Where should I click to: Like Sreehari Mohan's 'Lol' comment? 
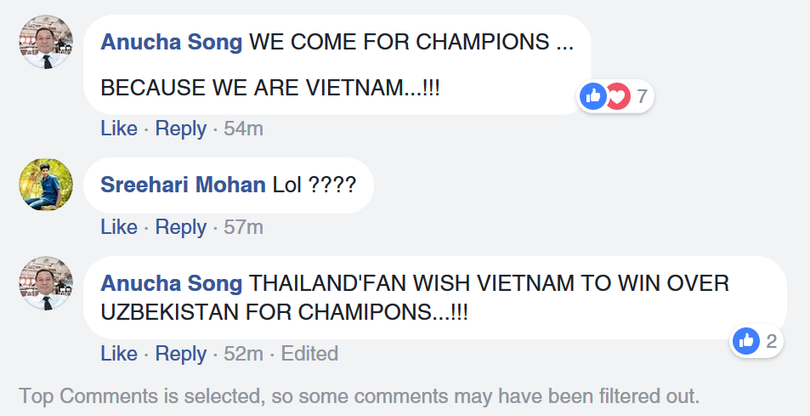119,227
